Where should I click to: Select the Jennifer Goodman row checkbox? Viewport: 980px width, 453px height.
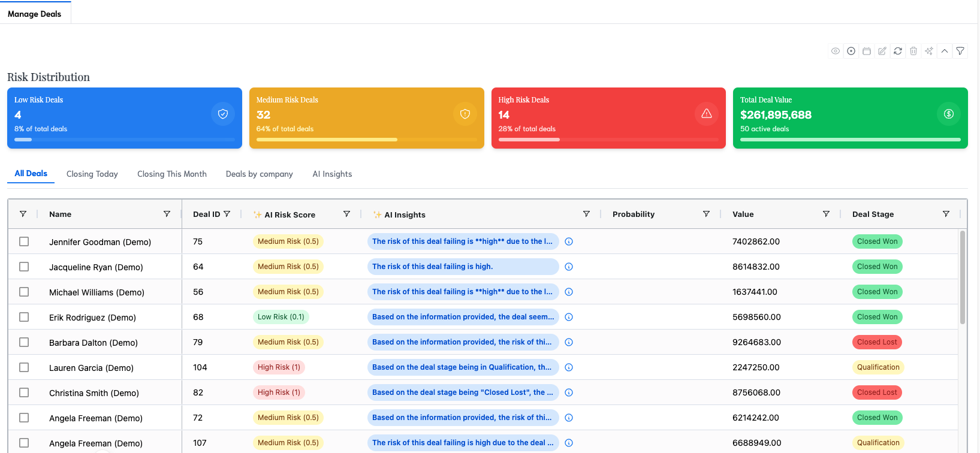point(24,241)
